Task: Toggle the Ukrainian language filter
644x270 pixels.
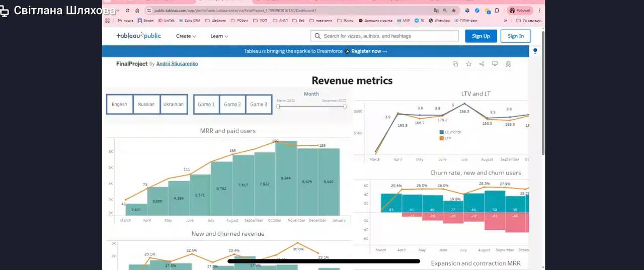Action: (174, 105)
